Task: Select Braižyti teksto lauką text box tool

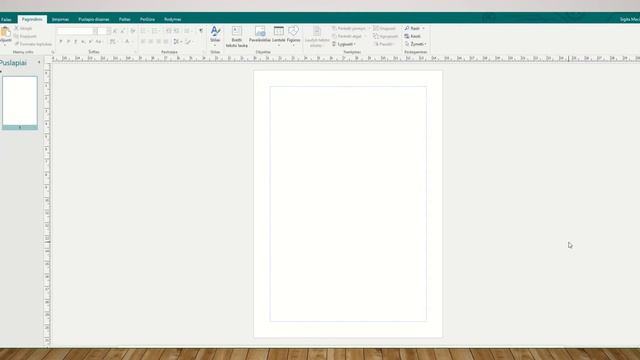Action: [x=237, y=36]
